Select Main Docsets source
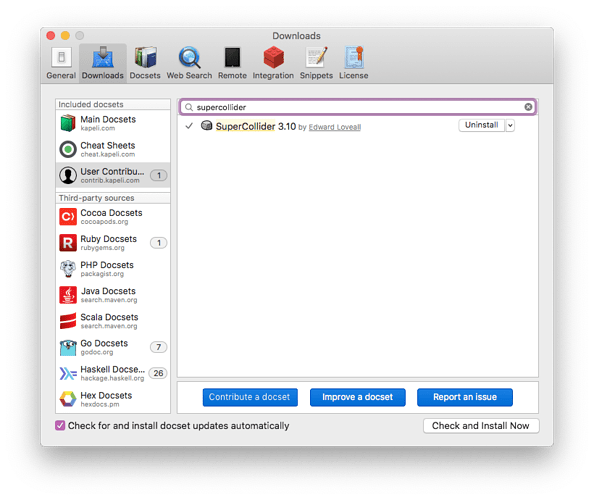The width and height of the screenshot is (594, 500). pos(113,123)
